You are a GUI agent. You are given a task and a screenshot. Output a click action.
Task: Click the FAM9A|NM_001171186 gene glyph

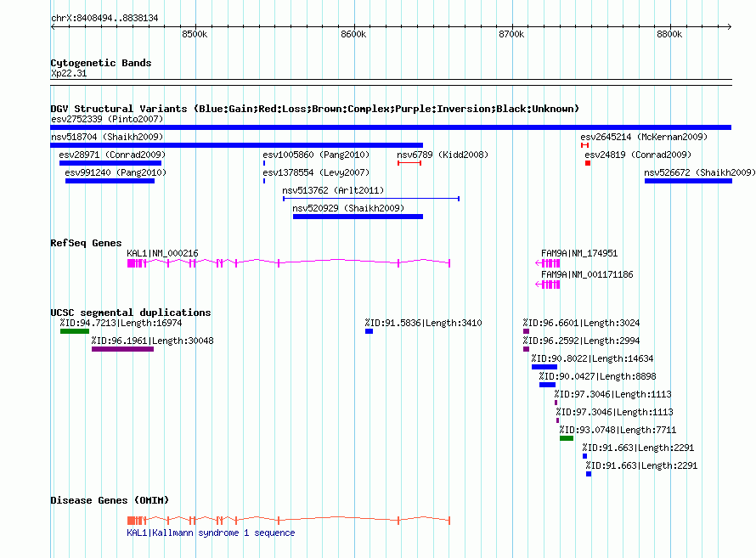click(x=548, y=285)
